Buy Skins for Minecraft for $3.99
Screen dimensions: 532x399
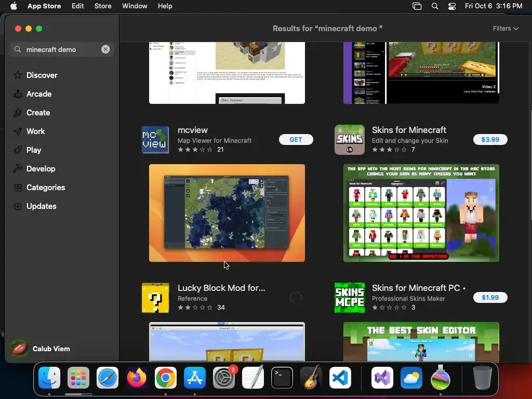pyautogui.click(x=490, y=139)
